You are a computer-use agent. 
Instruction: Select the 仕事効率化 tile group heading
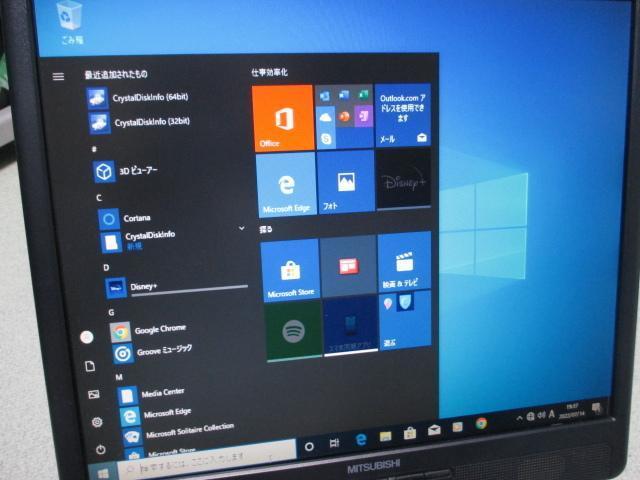point(269,73)
